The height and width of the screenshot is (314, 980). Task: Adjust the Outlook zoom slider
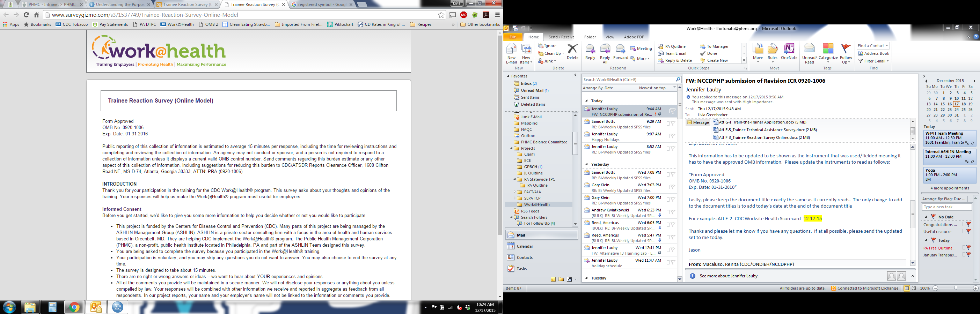click(x=955, y=288)
